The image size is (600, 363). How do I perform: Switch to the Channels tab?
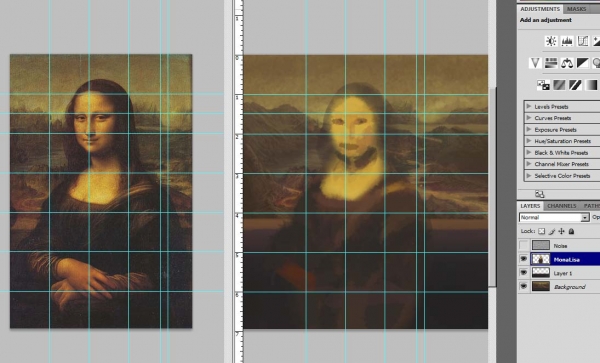tap(562, 206)
